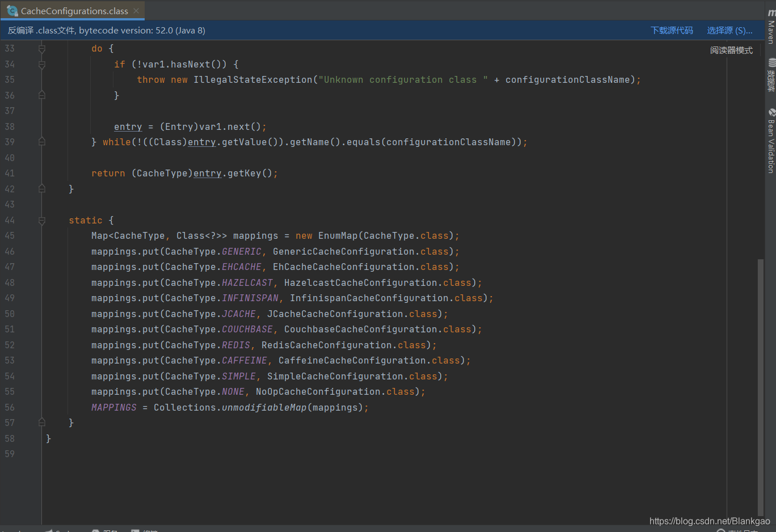Viewport: 776px width, 532px height.
Task: Fold the static block end at line 57
Action: [x=41, y=423]
